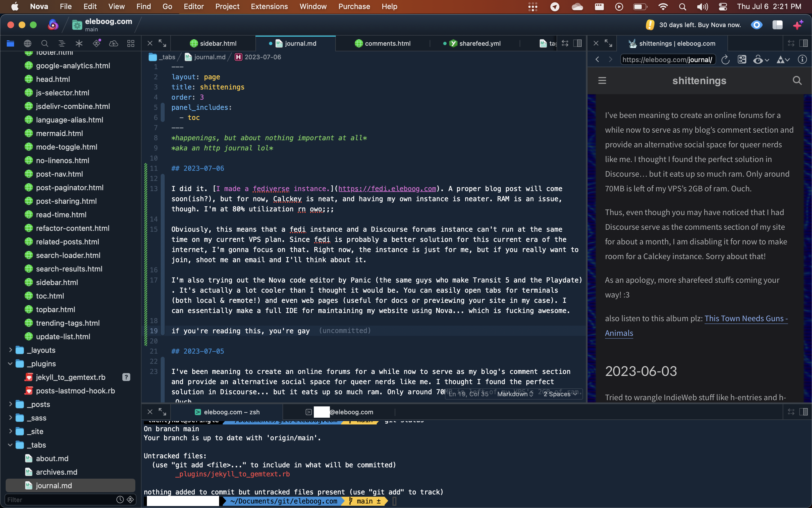Expand the _sass folder

(10, 418)
